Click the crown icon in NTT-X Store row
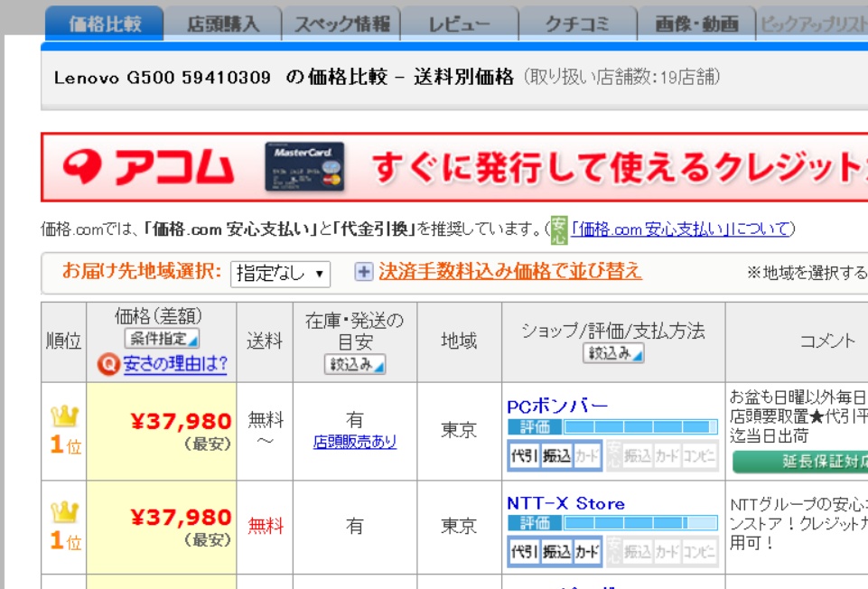This screenshot has width=868, height=589. click(x=65, y=512)
